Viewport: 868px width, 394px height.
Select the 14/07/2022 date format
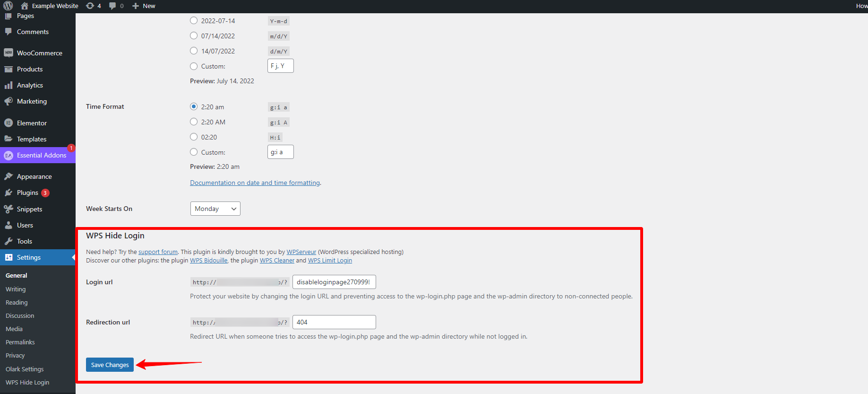(x=194, y=51)
